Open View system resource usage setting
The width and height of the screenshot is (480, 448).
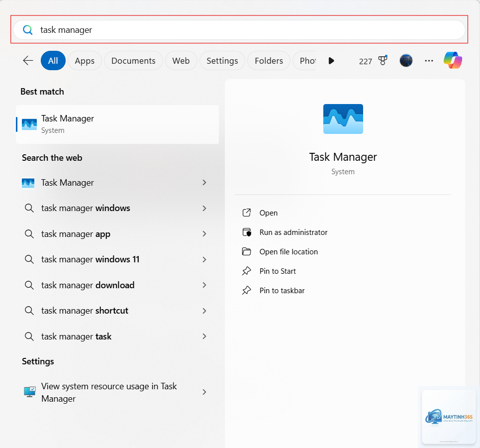pyautogui.click(x=117, y=392)
